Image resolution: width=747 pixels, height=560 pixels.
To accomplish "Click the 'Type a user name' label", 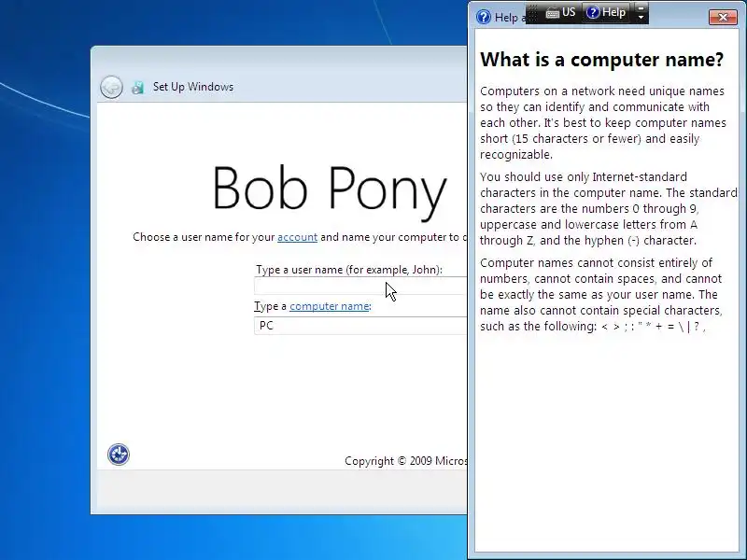I will [x=349, y=270].
